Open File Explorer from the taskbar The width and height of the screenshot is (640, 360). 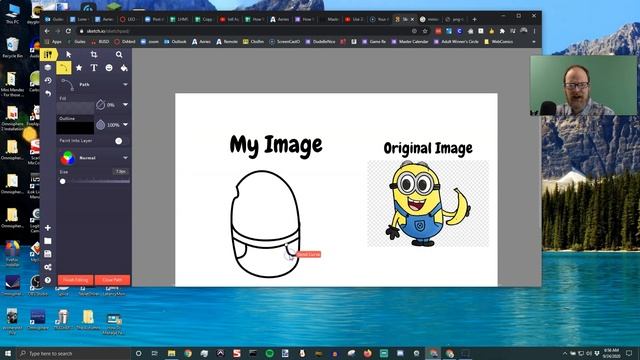click(171, 353)
